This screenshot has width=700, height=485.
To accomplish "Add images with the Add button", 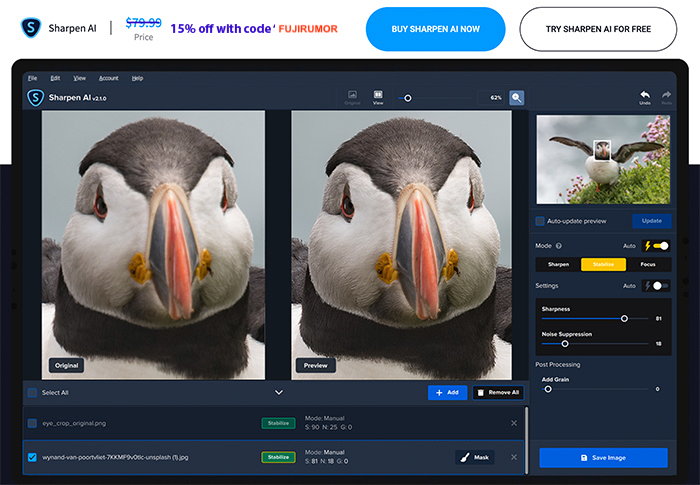I will coord(447,393).
